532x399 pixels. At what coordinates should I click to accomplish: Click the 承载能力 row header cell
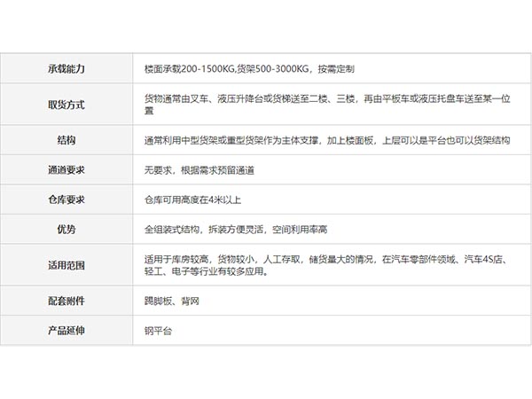pyautogui.click(x=66, y=68)
